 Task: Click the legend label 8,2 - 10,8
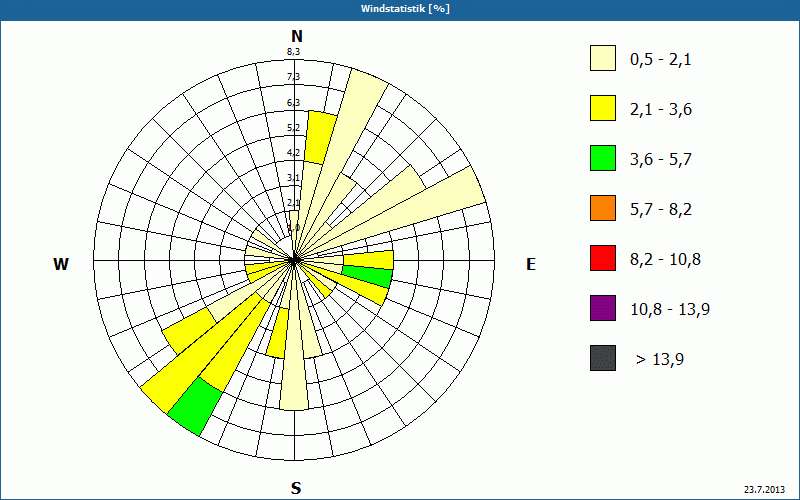(665, 260)
